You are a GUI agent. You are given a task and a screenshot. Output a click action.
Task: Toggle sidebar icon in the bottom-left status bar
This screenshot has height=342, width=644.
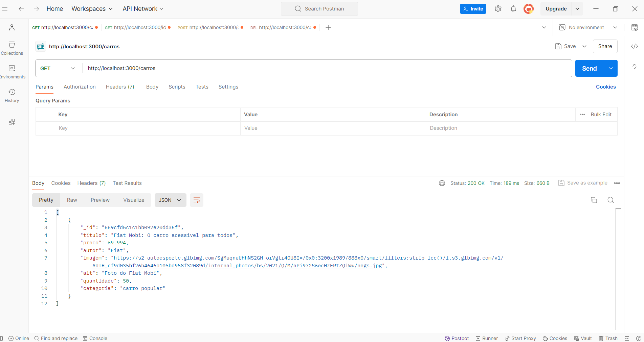(1, 338)
